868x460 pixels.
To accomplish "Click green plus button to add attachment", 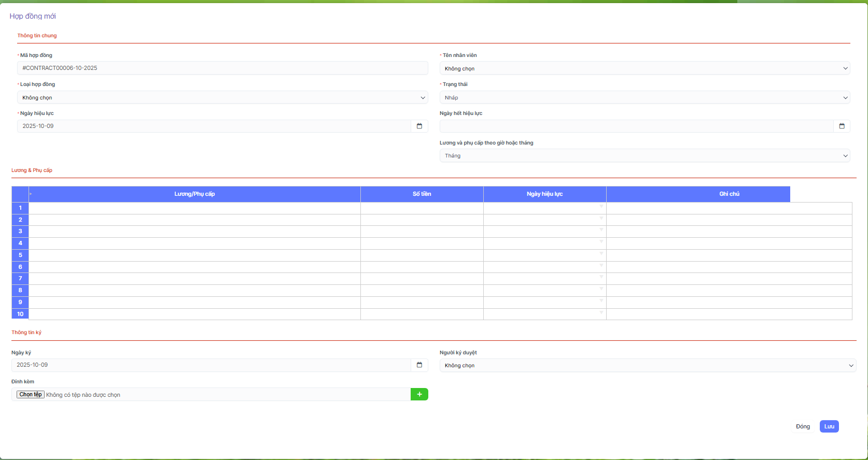I will pyautogui.click(x=419, y=394).
